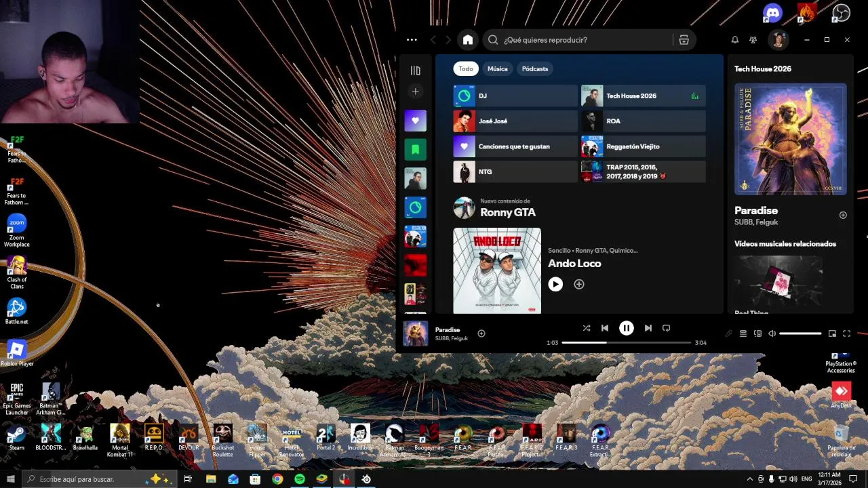Open Chrome from the taskbar
The width and height of the screenshot is (868, 488).
tap(277, 479)
